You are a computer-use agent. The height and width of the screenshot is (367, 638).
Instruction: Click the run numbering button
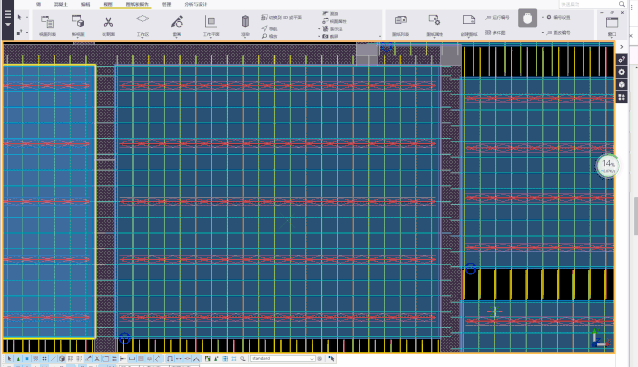497,17
